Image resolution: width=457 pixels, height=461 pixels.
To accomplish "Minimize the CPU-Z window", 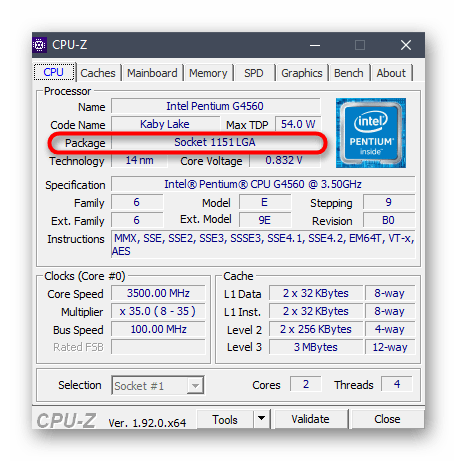I will pos(315,45).
